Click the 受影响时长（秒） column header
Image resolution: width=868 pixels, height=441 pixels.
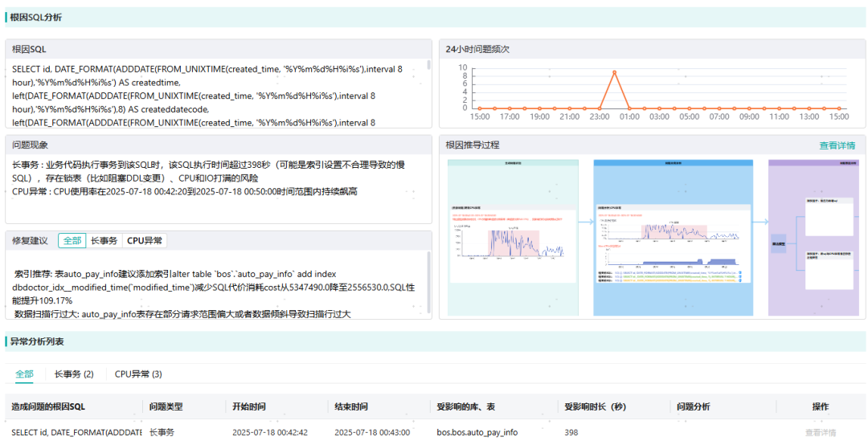(595, 406)
